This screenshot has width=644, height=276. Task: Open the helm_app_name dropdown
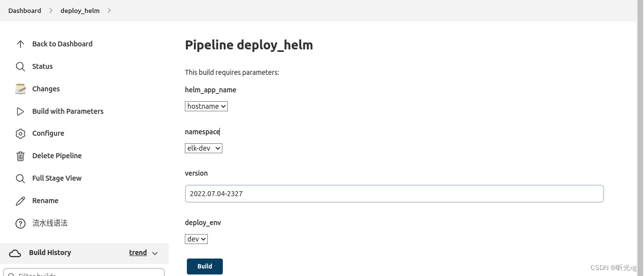tap(206, 106)
